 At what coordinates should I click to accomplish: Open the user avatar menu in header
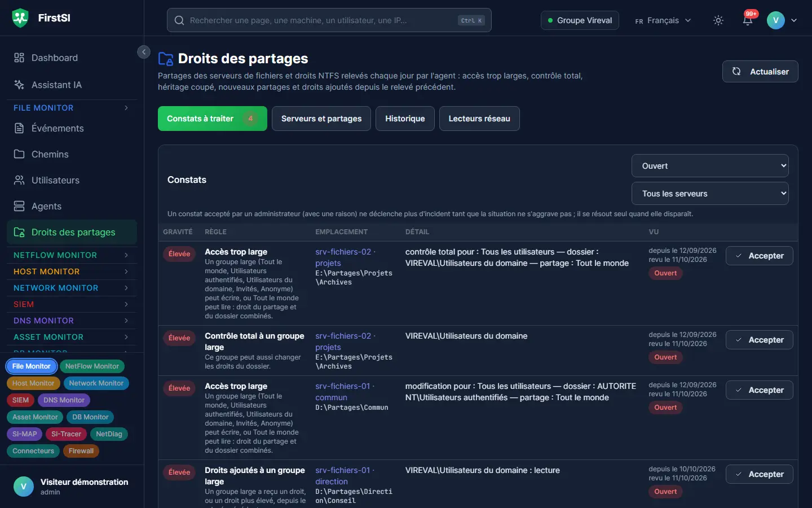click(782, 20)
